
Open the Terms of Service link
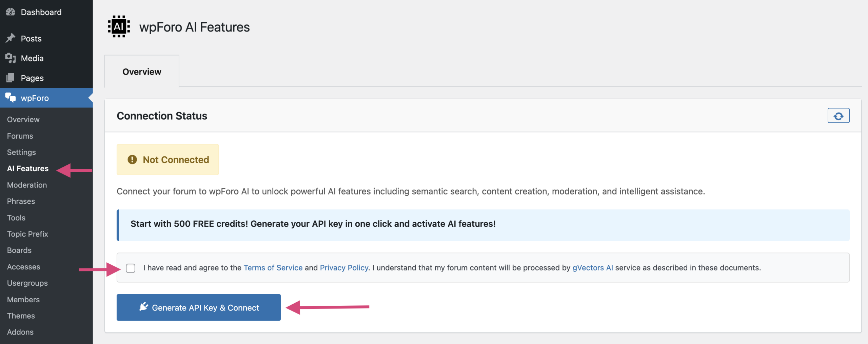point(273,268)
